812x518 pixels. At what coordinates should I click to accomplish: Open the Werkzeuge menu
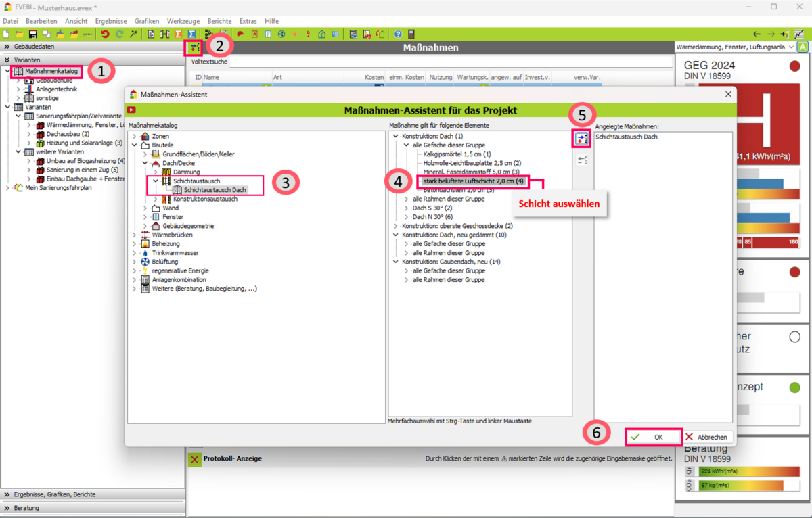point(183,21)
